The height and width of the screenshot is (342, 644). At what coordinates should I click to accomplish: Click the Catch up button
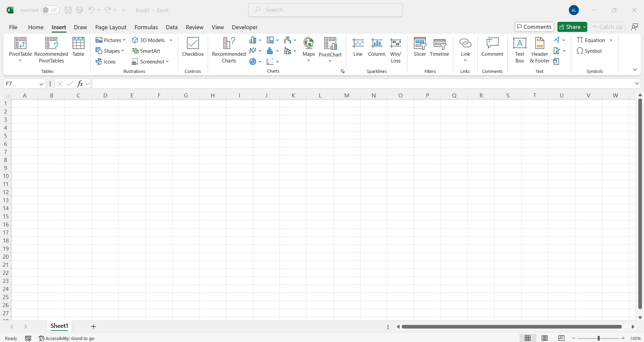point(608,27)
